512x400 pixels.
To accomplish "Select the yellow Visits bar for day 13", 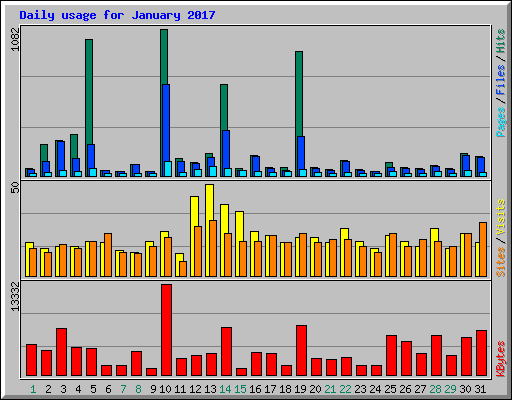I will 209,202.
